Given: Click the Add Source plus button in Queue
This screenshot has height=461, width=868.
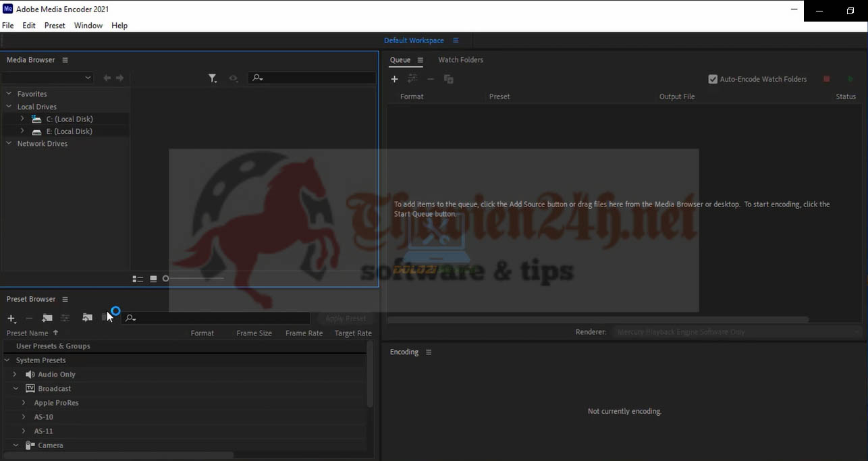Looking at the screenshot, I should click(x=395, y=79).
